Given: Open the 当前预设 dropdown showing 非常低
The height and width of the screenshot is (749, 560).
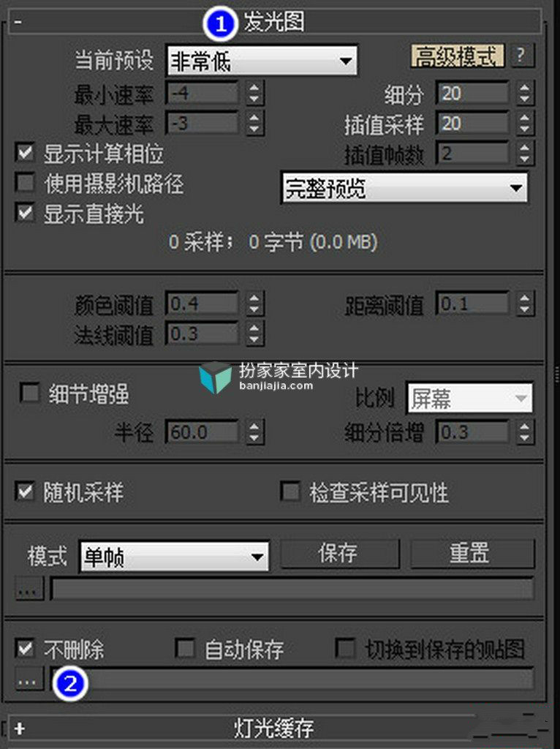Looking at the screenshot, I should [262, 61].
